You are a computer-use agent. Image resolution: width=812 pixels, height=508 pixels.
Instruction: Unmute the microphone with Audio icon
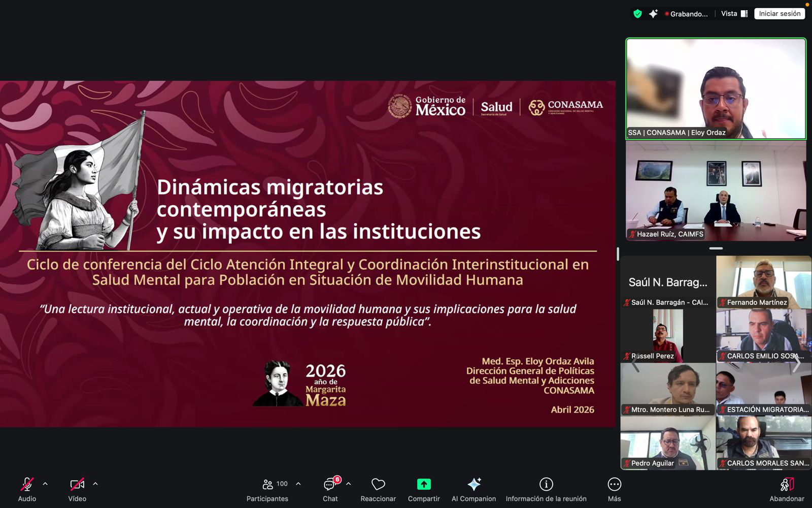click(27, 485)
